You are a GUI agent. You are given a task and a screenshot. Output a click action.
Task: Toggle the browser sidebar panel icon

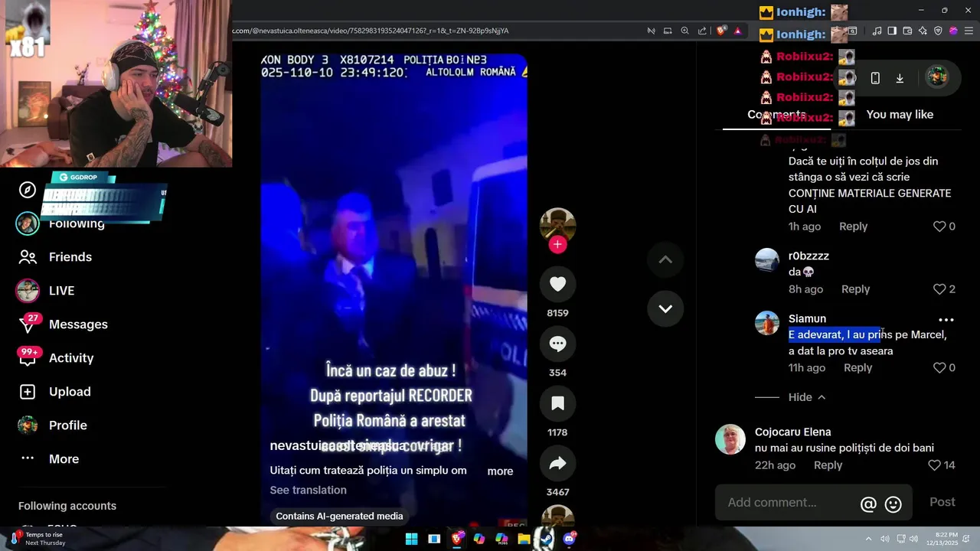click(x=892, y=31)
